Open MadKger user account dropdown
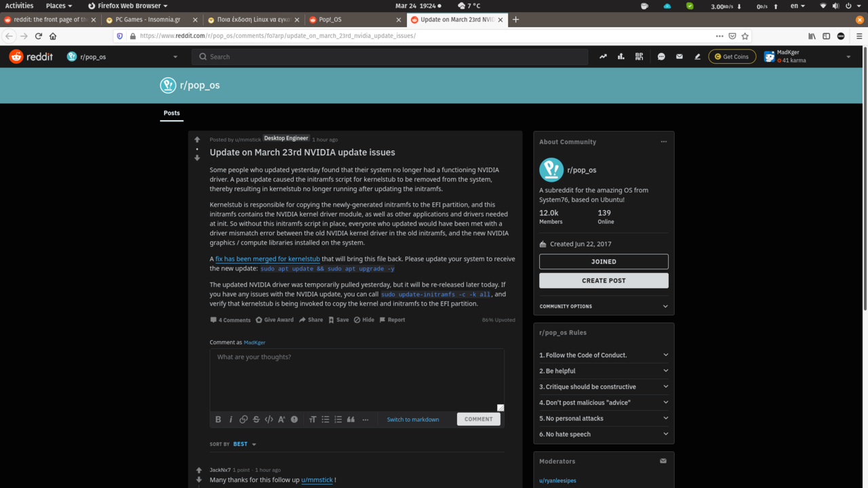The height and width of the screenshot is (488, 868). [807, 57]
